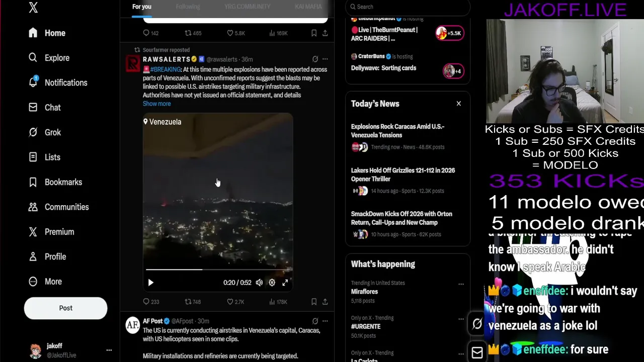Mute the video volume
The height and width of the screenshot is (362, 644).
click(259, 283)
